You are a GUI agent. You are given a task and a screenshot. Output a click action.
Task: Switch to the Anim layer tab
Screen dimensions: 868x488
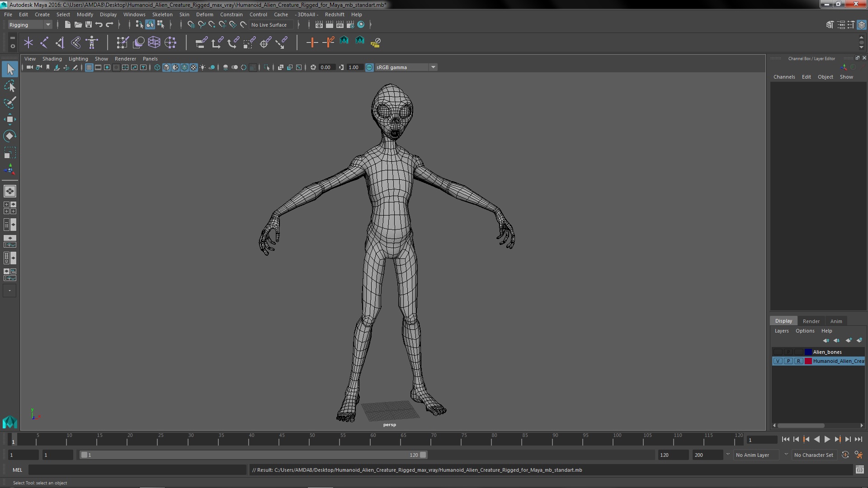[x=836, y=321]
